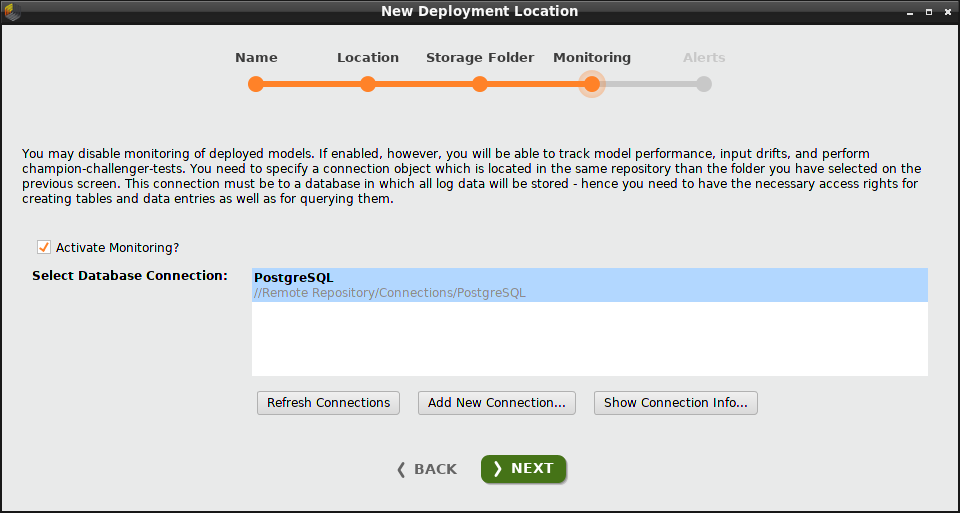Click the Location step label
This screenshot has width=960, height=513.
pyautogui.click(x=368, y=58)
